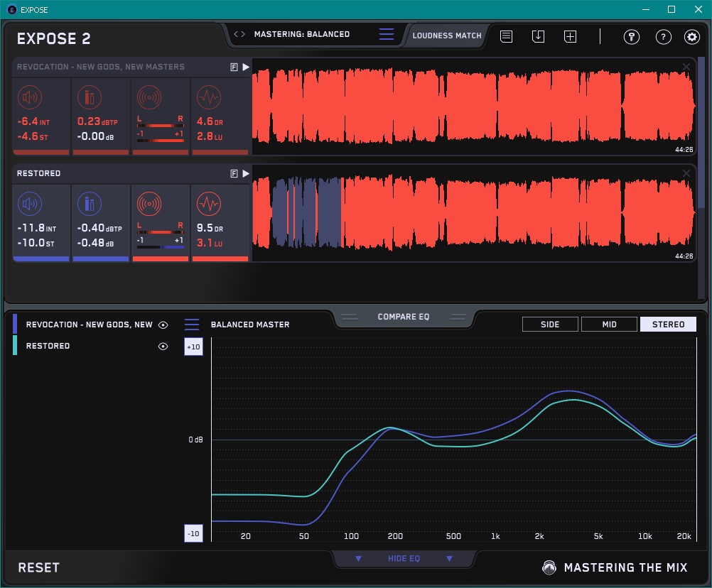The width and height of the screenshot is (712, 588).
Task: Hide the Revocation EQ curve with eye icon
Action: pyautogui.click(x=163, y=325)
